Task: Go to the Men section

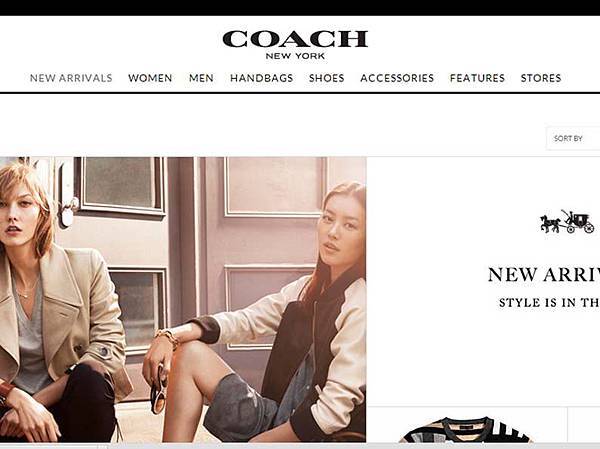Action: (x=201, y=78)
